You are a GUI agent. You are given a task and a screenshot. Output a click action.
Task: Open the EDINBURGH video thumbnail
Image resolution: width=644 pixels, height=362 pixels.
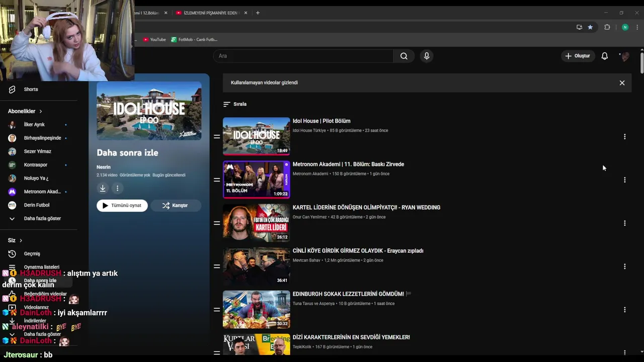(x=257, y=309)
